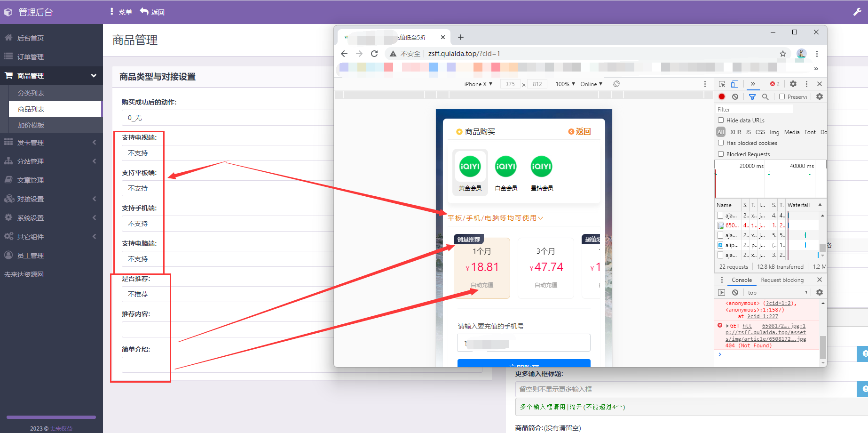
Task: Enable Blocked Requests checkbox
Action: pos(721,154)
